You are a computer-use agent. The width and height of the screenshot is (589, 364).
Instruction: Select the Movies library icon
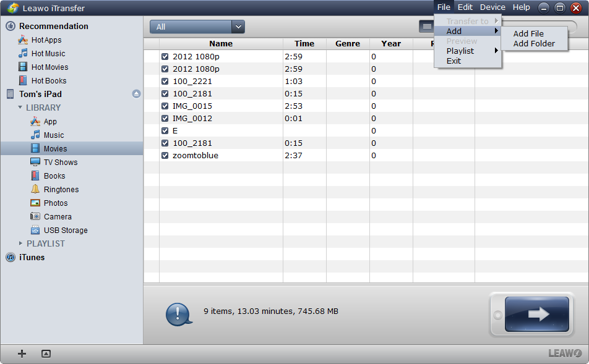[35, 148]
